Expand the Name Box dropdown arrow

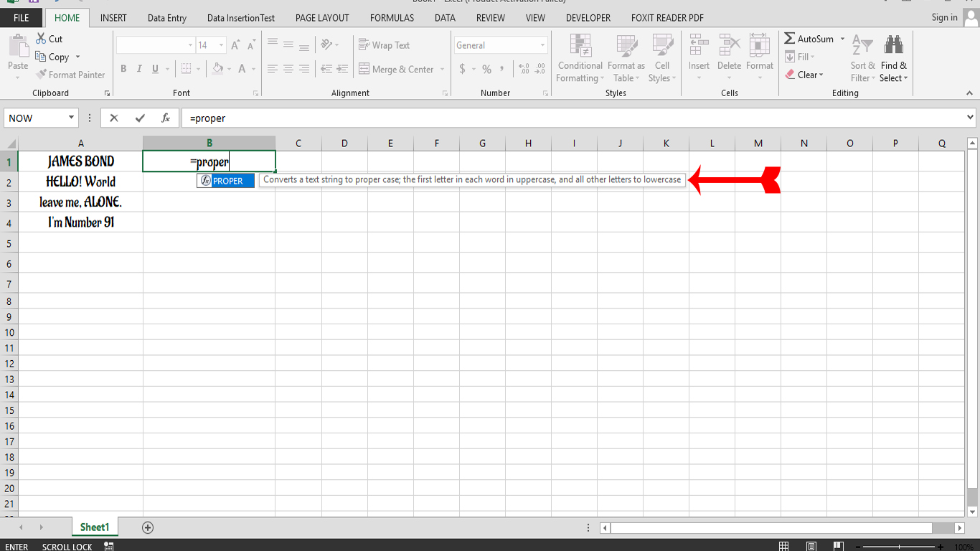point(71,118)
